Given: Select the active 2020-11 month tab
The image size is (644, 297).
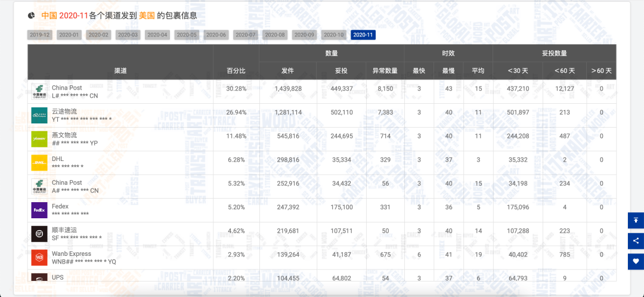Looking at the screenshot, I should click(364, 35).
